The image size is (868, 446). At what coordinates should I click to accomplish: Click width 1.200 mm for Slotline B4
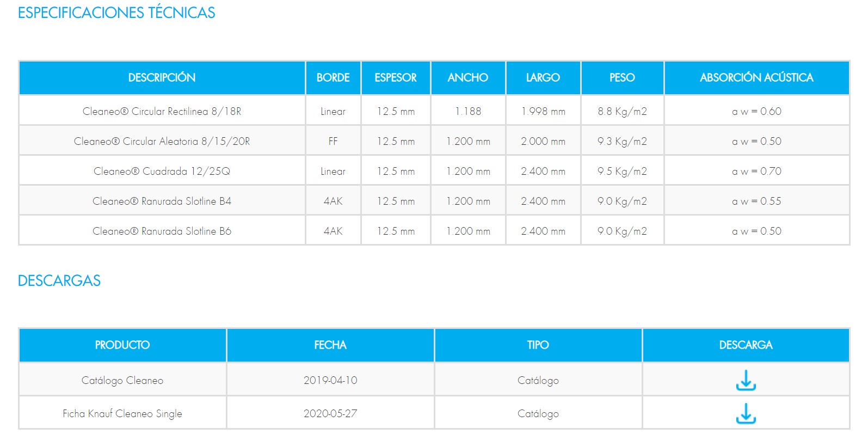tap(468, 201)
